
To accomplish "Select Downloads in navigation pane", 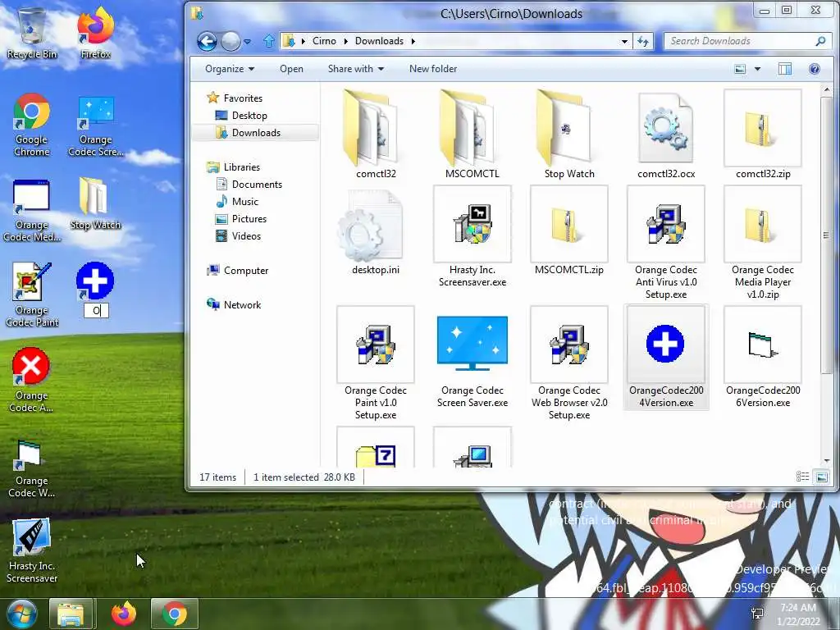I will pos(256,132).
